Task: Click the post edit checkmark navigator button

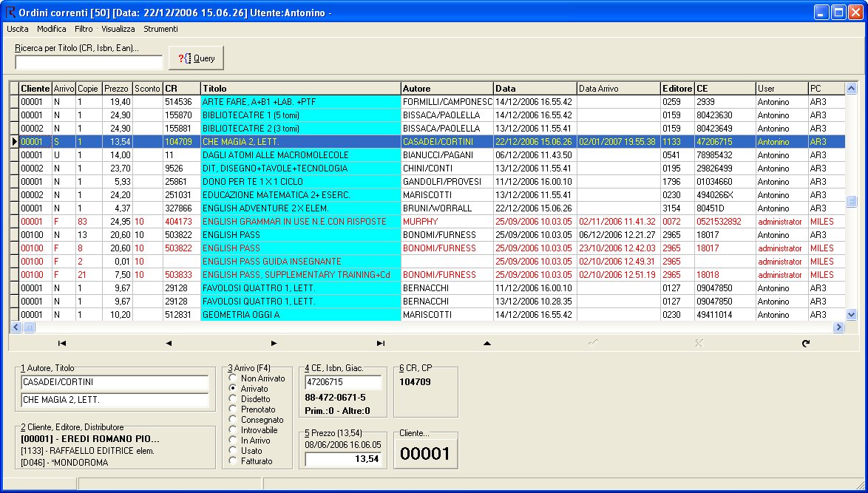Action: point(593,343)
